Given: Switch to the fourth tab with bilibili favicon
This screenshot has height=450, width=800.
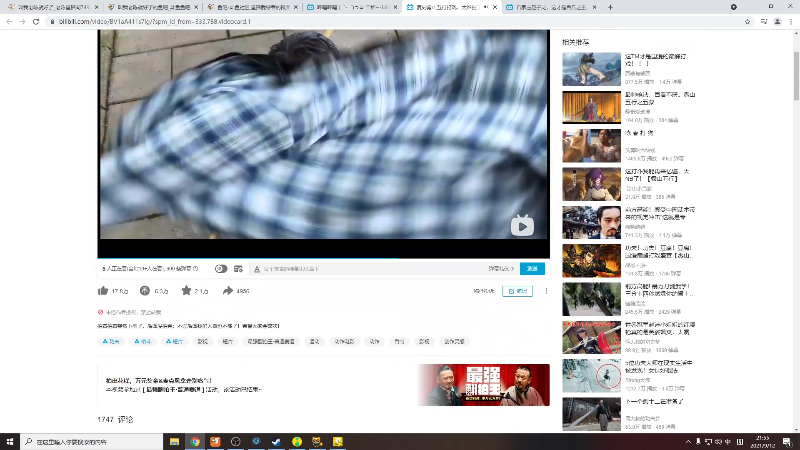Looking at the screenshot, I should tap(352, 7).
